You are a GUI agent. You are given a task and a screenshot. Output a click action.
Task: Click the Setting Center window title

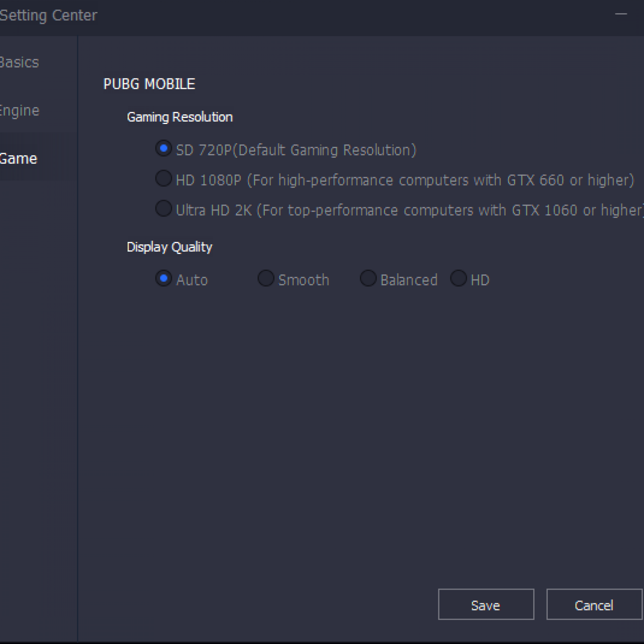[x=48, y=15]
